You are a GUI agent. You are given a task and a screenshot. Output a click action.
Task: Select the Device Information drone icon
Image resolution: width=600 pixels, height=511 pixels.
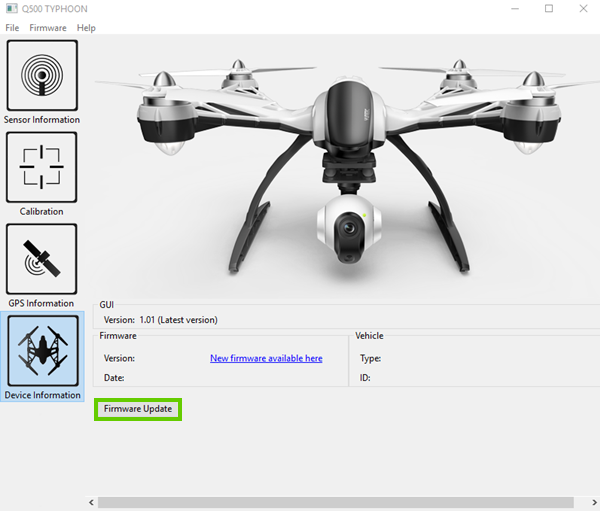(43, 351)
